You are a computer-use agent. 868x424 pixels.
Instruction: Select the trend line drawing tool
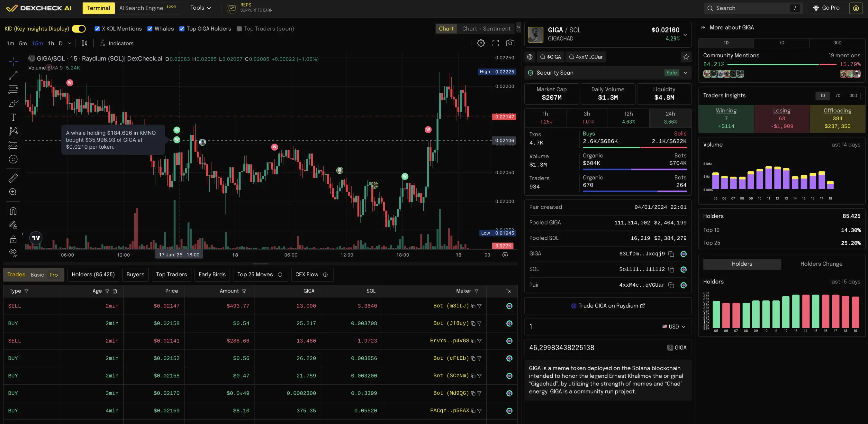[x=13, y=76]
